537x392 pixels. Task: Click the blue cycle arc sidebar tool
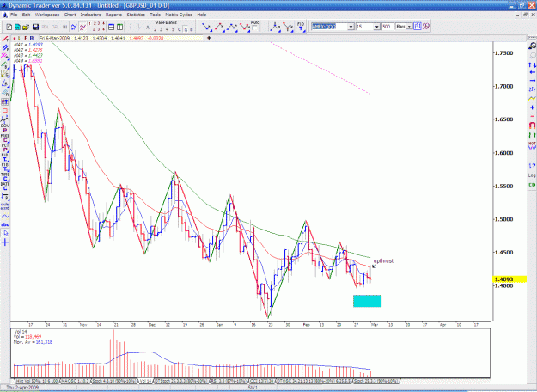pos(5,217)
